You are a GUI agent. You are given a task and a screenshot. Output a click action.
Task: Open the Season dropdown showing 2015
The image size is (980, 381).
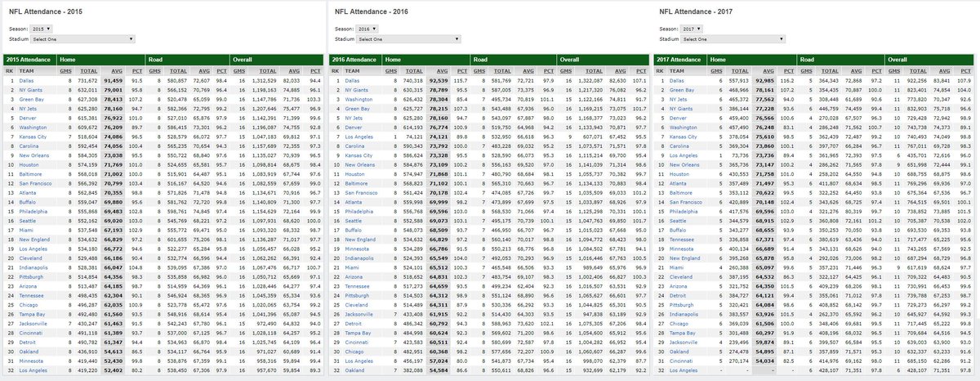(41, 29)
